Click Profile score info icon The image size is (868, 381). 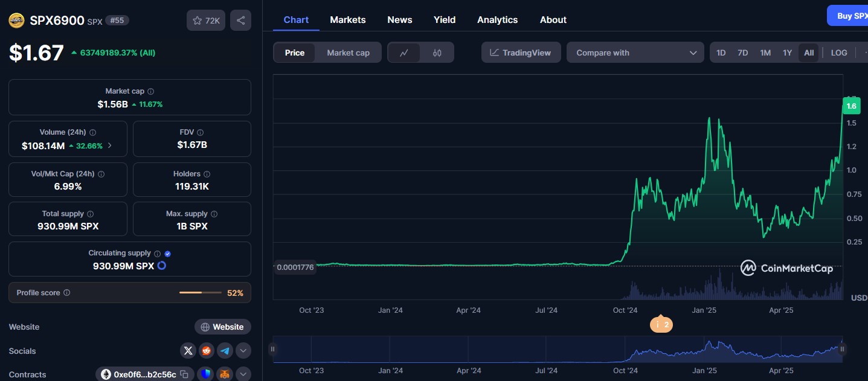67,292
